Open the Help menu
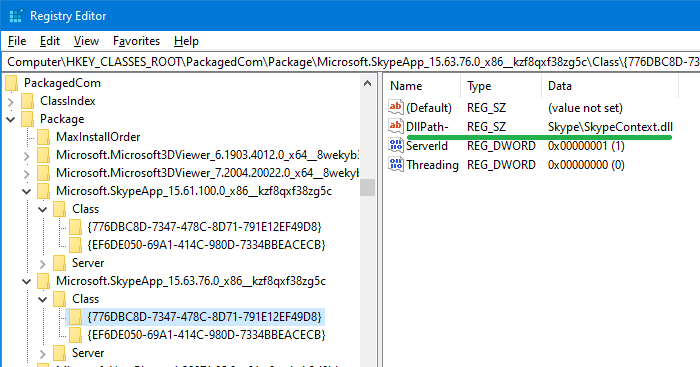 click(186, 41)
